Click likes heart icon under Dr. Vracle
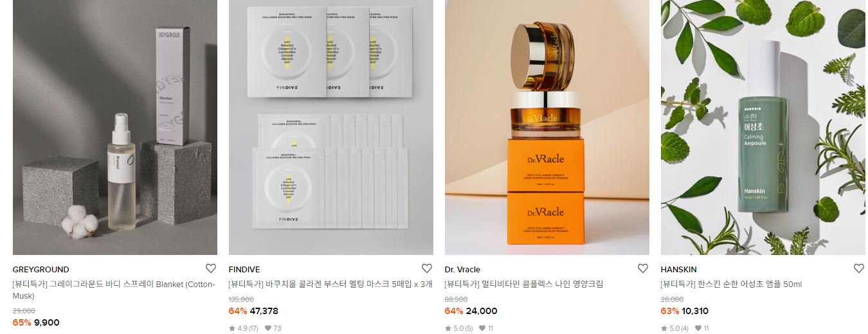This screenshot has width=868, height=334. click(x=482, y=328)
